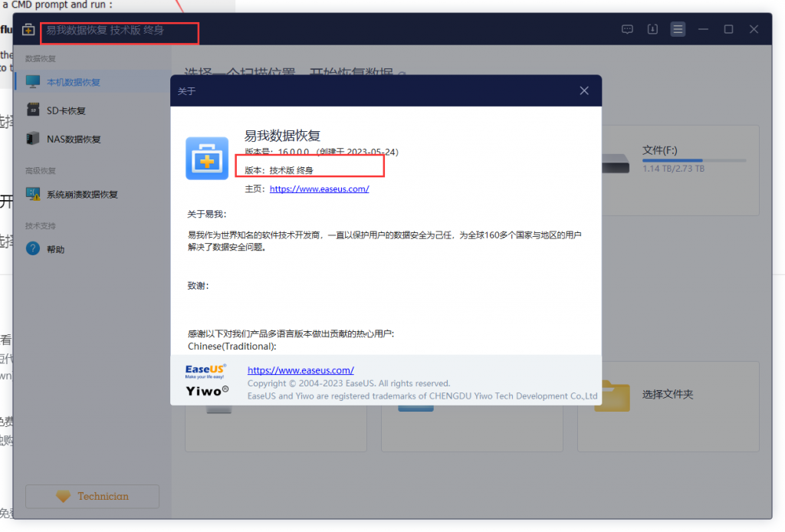Click the EaseUS toolbox logo in title bar
The image size is (785, 532).
pos(27,28)
